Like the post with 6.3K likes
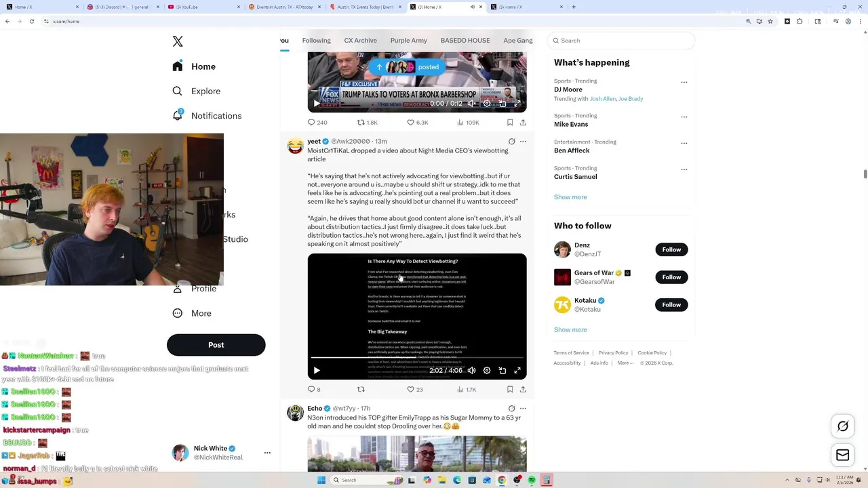868x488 pixels. (417, 123)
